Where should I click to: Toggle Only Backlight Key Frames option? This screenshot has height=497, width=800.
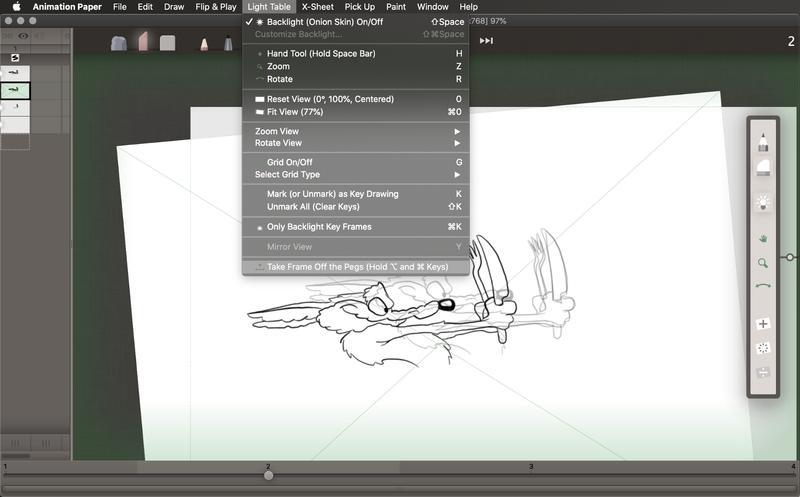tap(319, 227)
